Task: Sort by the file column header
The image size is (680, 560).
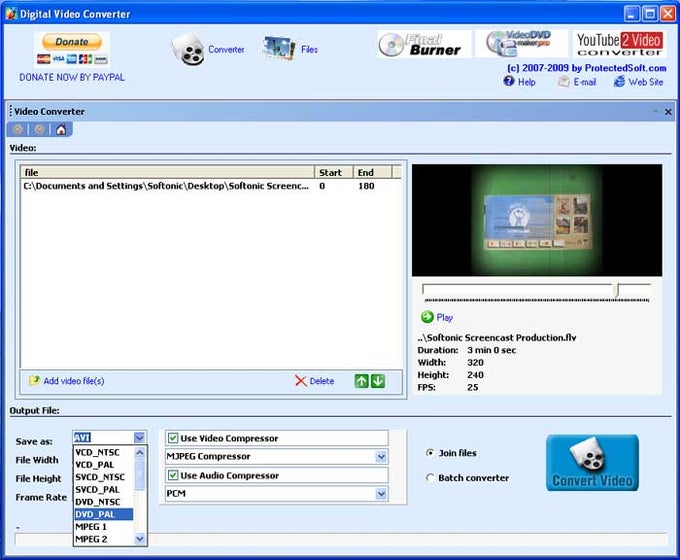Action: [167, 172]
